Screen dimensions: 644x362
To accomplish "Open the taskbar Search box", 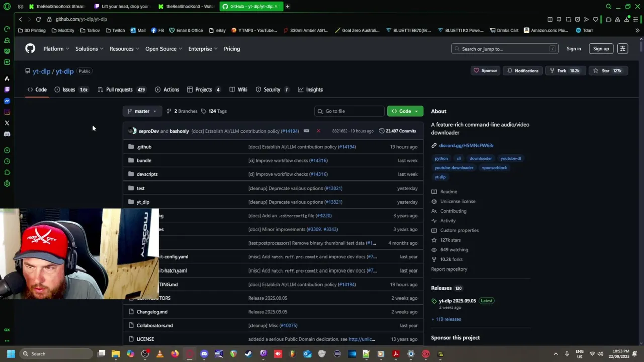I will (56, 354).
